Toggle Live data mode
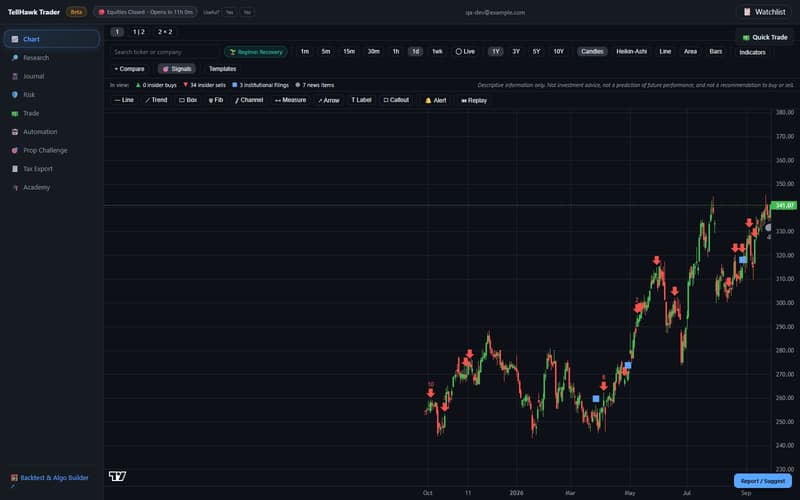Screen dimensions: 800x500 click(465, 52)
